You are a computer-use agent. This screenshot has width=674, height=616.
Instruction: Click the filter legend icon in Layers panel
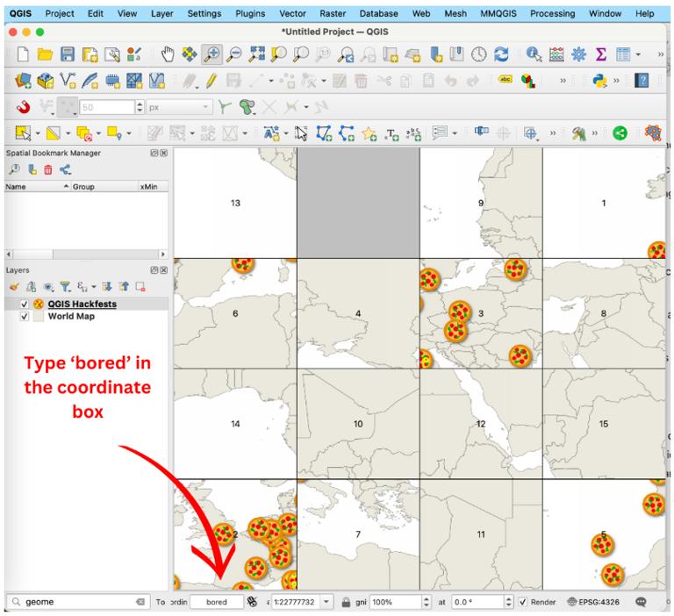click(x=65, y=287)
